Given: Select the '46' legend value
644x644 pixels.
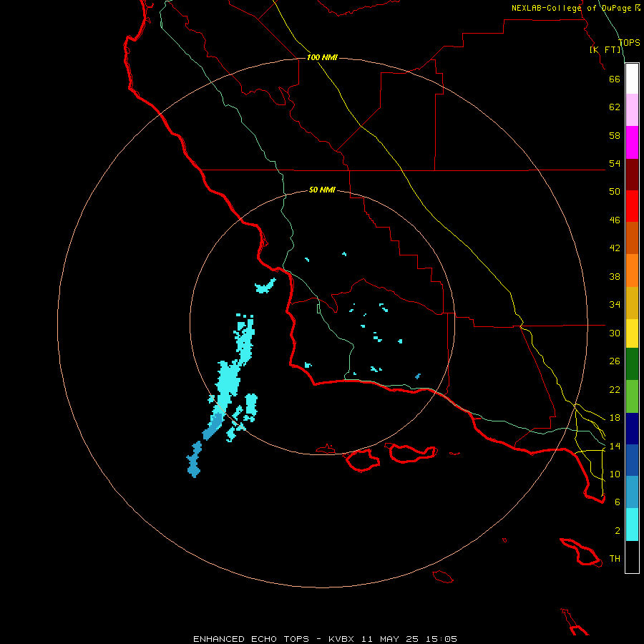Looking at the screenshot, I should click(x=615, y=220).
